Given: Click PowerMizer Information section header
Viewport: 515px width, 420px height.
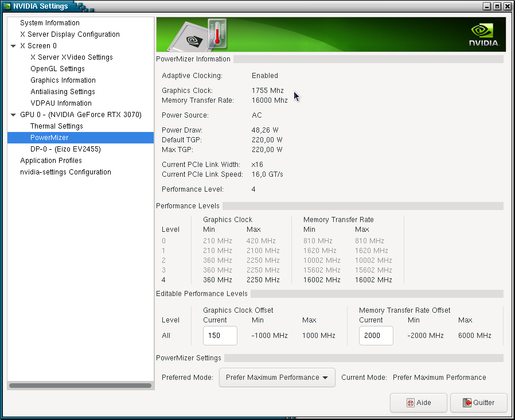Looking at the screenshot, I should pyautogui.click(x=193, y=59).
